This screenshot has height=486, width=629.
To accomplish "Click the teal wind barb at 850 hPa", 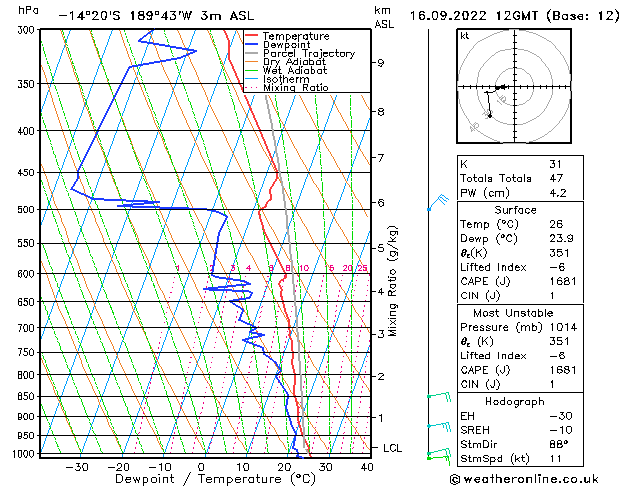I will coord(439,397).
